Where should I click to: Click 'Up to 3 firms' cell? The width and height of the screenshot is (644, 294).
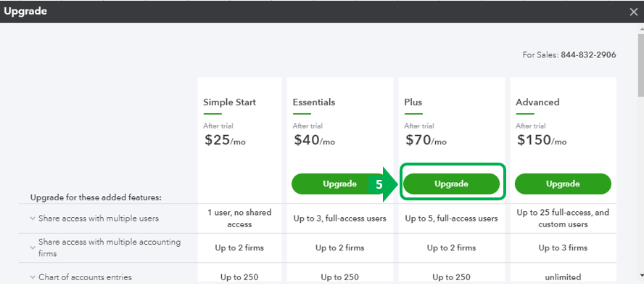pyautogui.click(x=563, y=248)
